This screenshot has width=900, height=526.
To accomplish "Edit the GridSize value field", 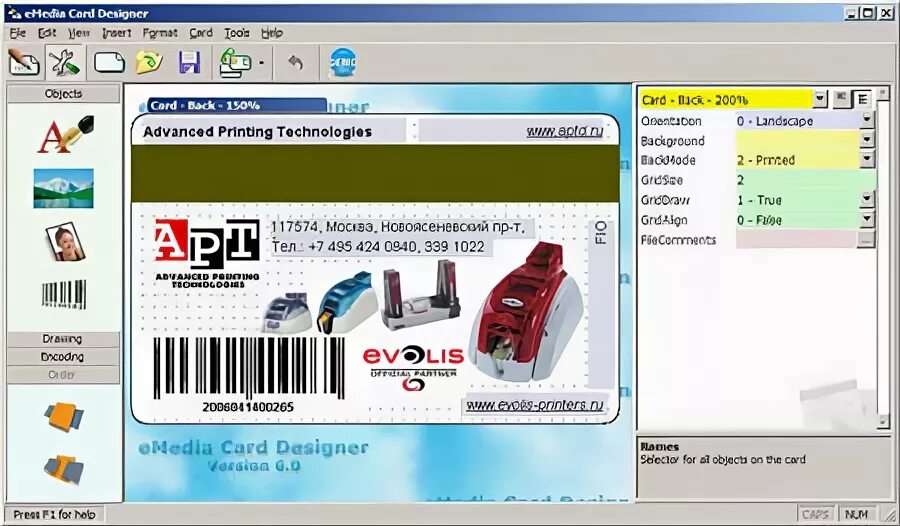I will [x=805, y=180].
